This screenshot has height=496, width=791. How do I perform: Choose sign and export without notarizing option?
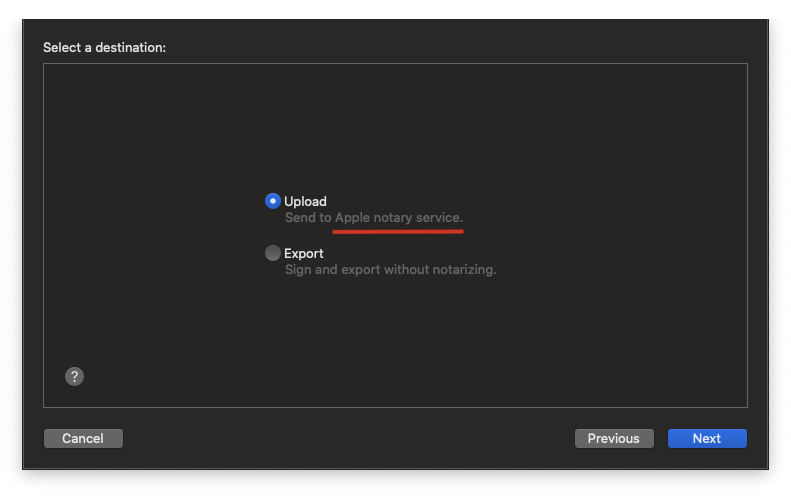tap(272, 253)
